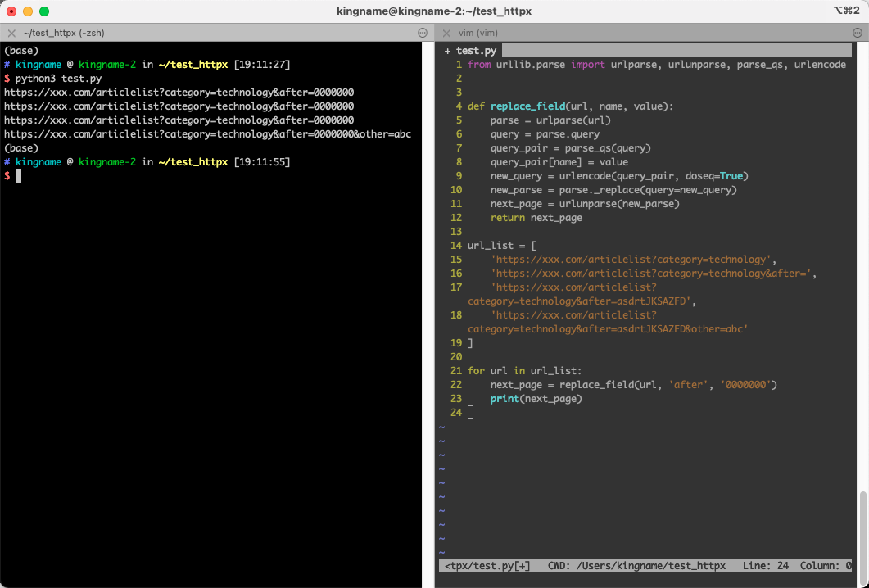Click 'query_pair = parse_qs(query)' on line 7
Screen dimensions: 869x588
pyautogui.click(x=571, y=148)
